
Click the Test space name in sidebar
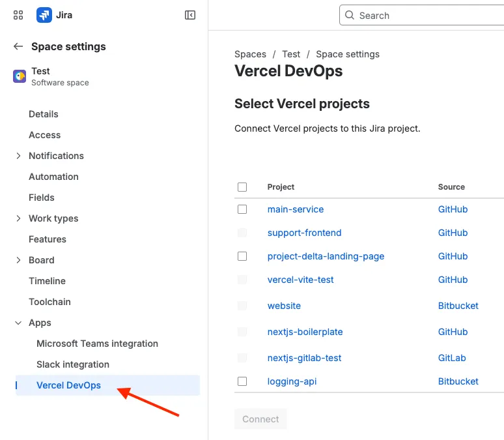(40, 71)
